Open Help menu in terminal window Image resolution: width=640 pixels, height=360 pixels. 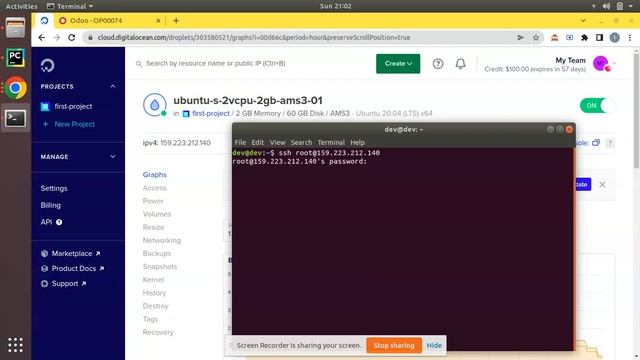coord(357,142)
